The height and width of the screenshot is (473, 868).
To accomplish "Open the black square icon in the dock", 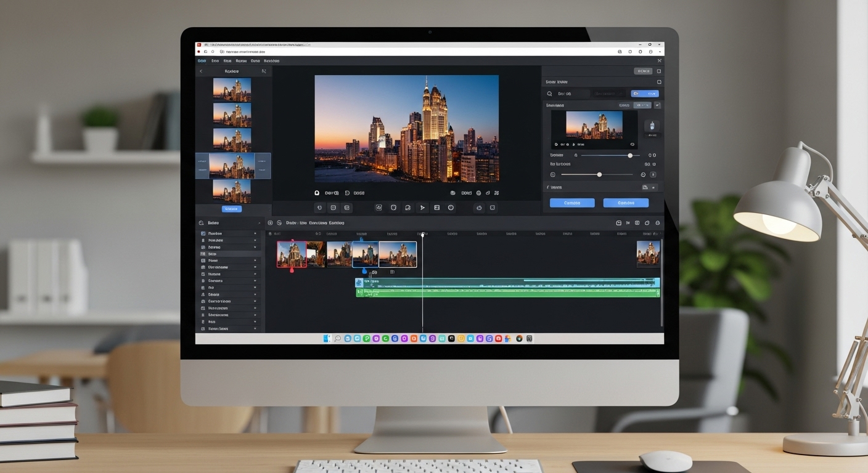I will click(x=451, y=339).
